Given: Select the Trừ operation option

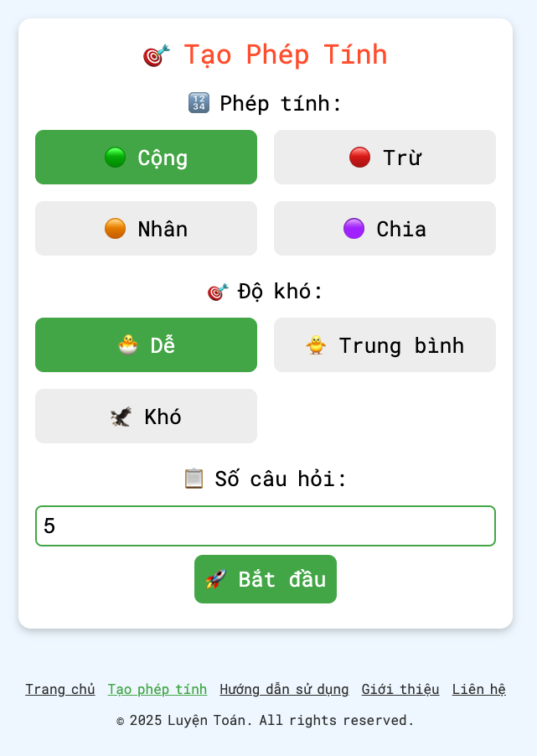Looking at the screenshot, I should pos(385,158).
